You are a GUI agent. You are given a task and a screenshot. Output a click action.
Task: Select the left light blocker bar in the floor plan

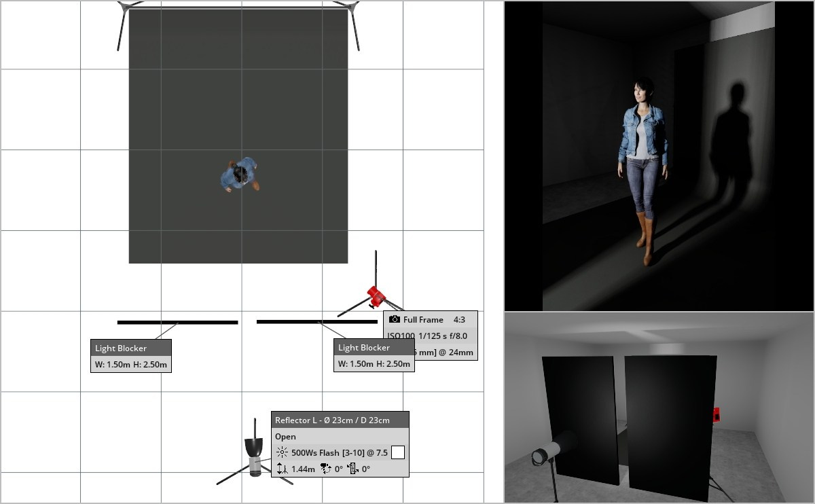point(177,322)
